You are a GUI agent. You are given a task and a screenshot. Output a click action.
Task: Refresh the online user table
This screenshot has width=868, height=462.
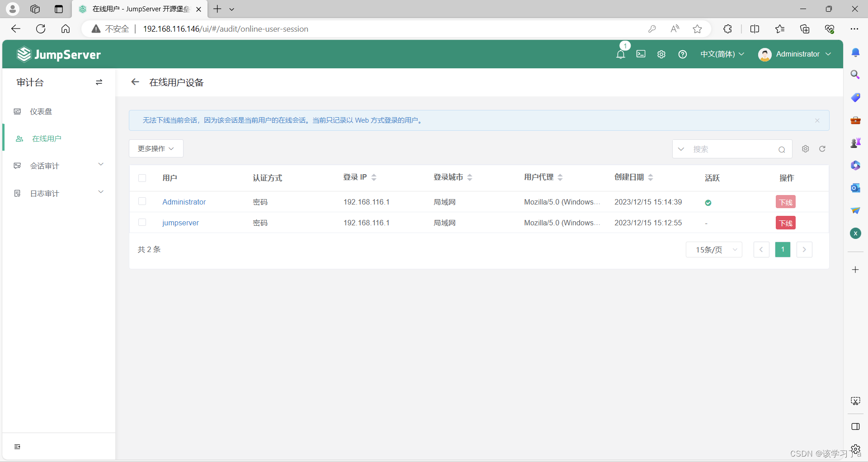coord(822,149)
